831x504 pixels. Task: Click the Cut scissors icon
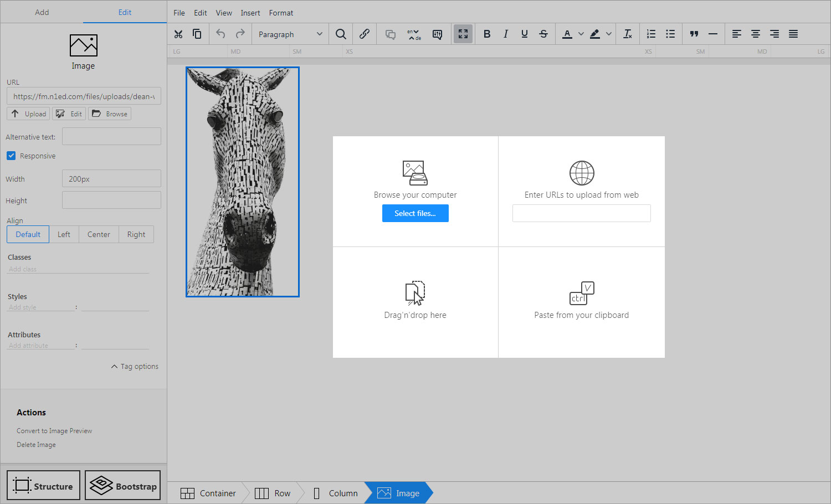(178, 34)
